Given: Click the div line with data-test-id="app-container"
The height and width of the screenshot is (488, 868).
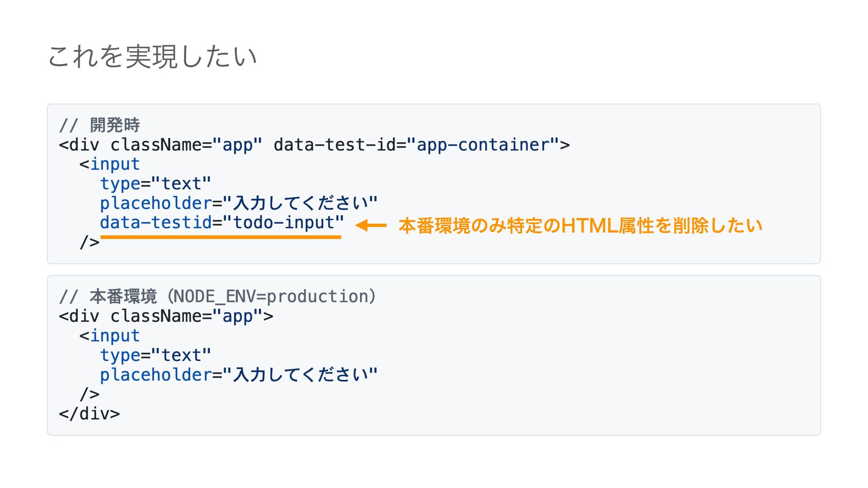Looking at the screenshot, I should pos(314,145).
